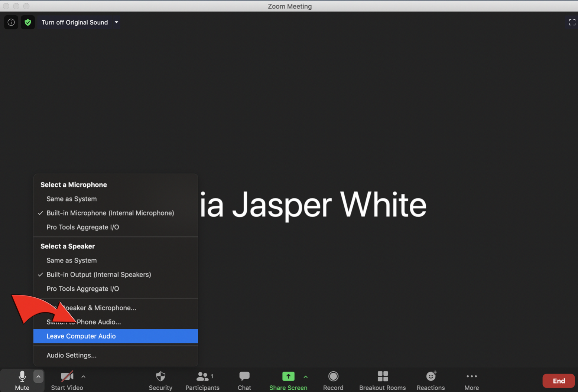Image resolution: width=578 pixels, height=392 pixels.
Task: Select Pro Tools Aggregate I/O speaker
Action: tap(116, 289)
